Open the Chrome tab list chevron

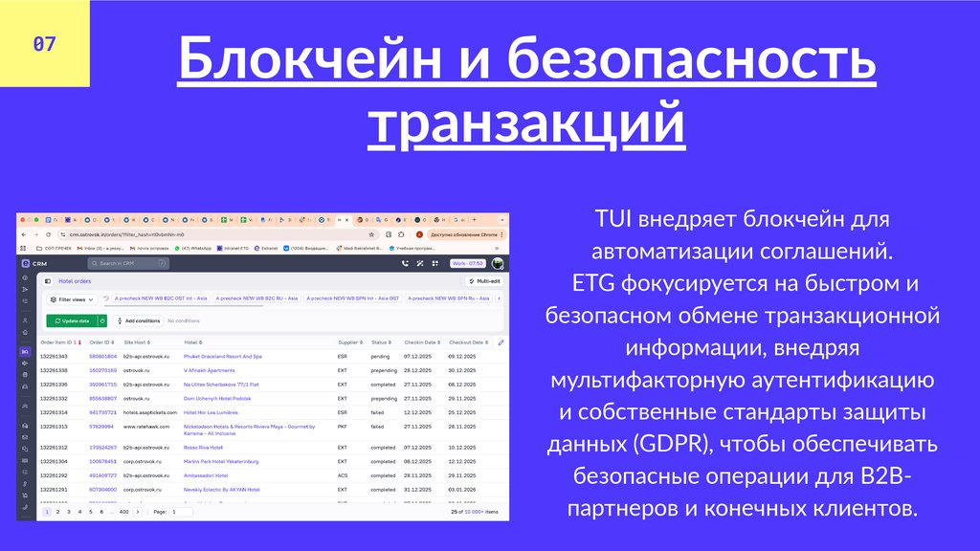point(501,220)
